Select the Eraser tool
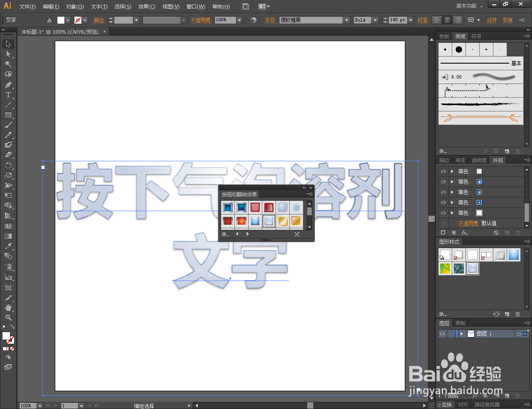 pyautogui.click(x=8, y=155)
